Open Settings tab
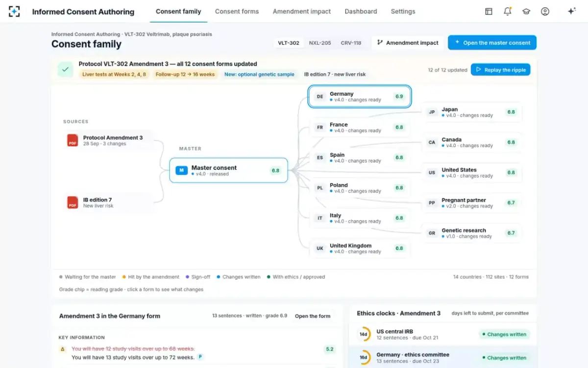Screen dimensions: 588x368 [403, 11]
